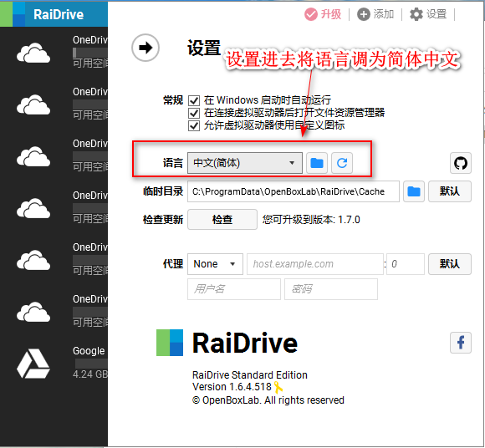Viewport: 485px width, 448px height.
Task: Click the 默认 button for 代理
Action: point(450,264)
